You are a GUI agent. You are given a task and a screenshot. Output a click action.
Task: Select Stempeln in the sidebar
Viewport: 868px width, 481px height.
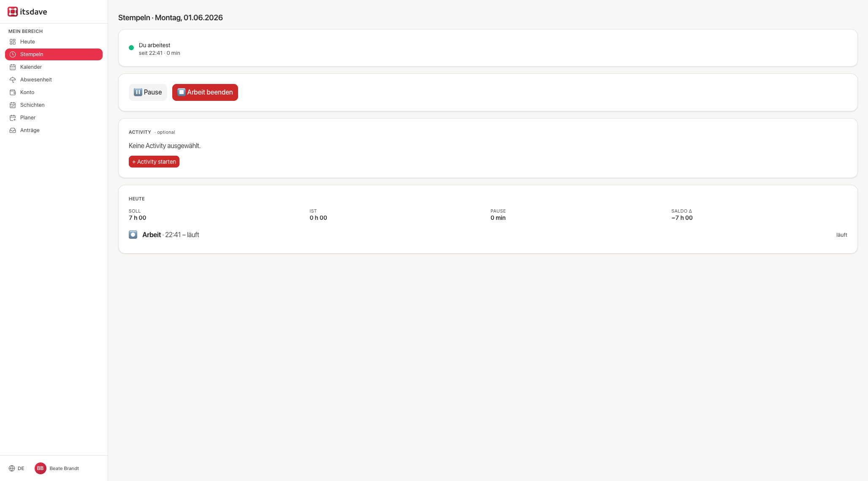[54, 54]
